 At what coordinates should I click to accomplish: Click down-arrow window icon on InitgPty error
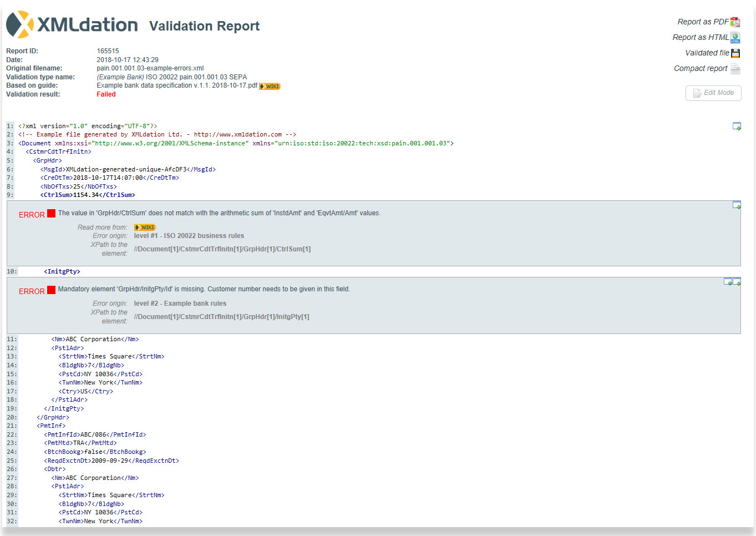tap(737, 282)
